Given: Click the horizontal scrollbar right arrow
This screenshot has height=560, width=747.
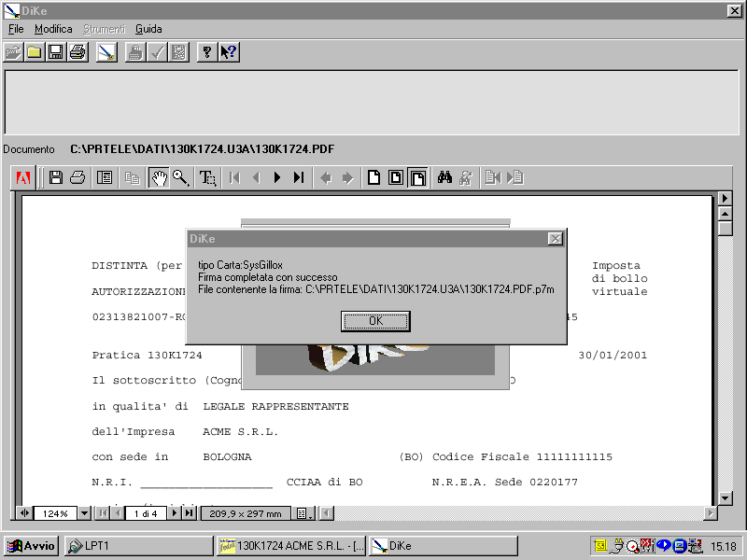Looking at the screenshot, I should pos(711,513).
